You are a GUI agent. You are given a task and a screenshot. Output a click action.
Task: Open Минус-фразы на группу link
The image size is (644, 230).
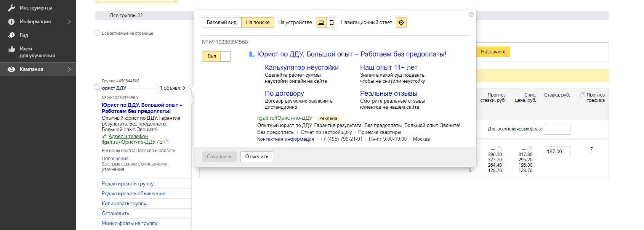point(130,224)
